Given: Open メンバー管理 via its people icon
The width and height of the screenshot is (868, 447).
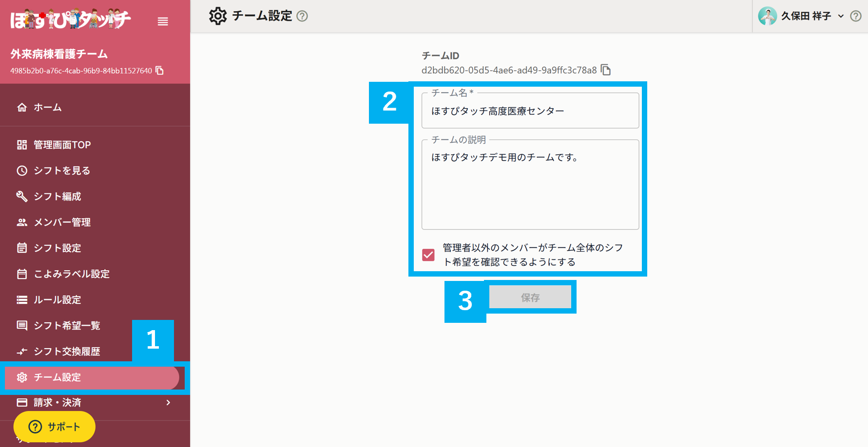Looking at the screenshot, I should (x=22, y=222).
